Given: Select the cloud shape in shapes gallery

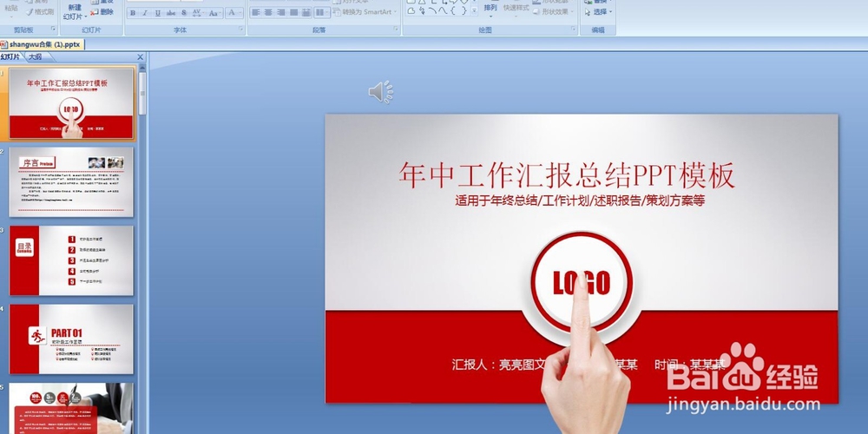Looking at the screenshot, I should [411, 10].
